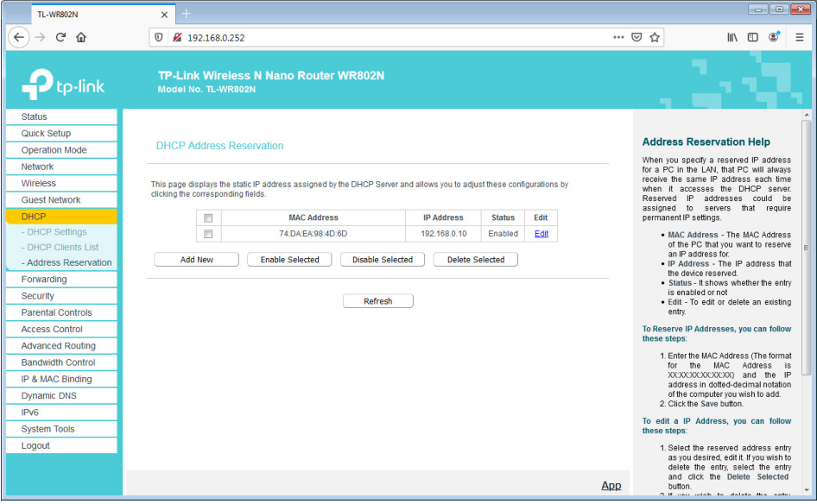Viewport: 817px width, 504px height.
Task: Click the Save to Pocket icon
Action: tap(636, 37)
